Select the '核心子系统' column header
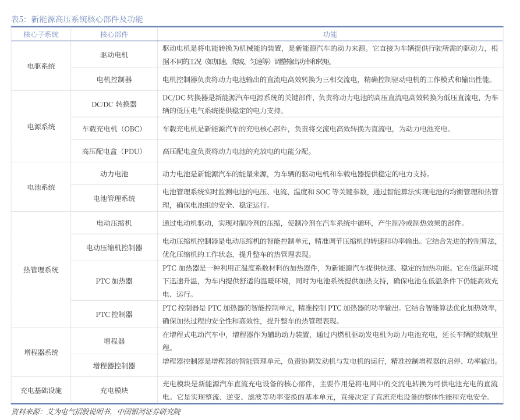 41,34
